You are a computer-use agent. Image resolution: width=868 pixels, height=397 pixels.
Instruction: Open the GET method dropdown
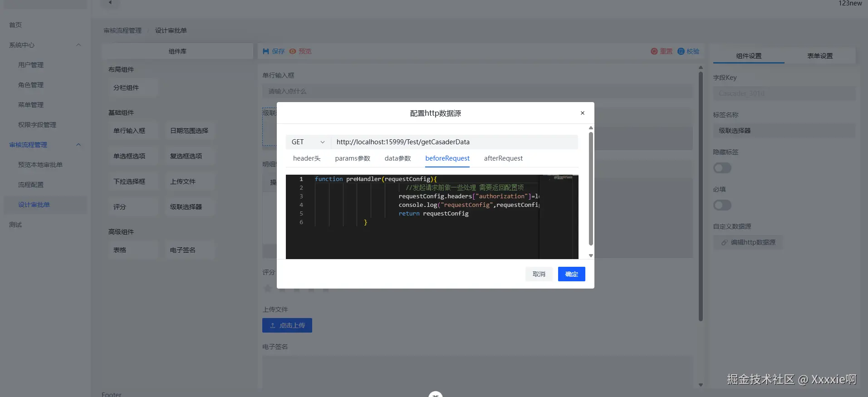[x=308, y=142]
